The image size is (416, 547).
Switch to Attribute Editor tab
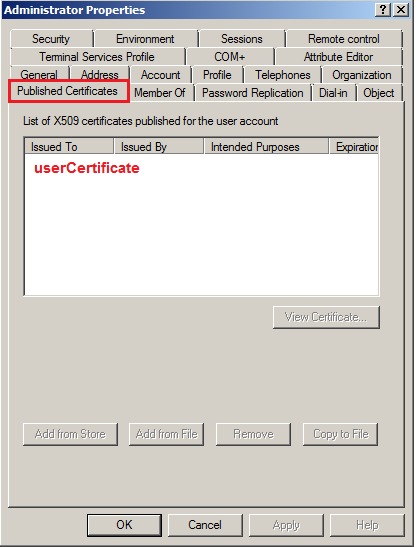tap(338, 57)
